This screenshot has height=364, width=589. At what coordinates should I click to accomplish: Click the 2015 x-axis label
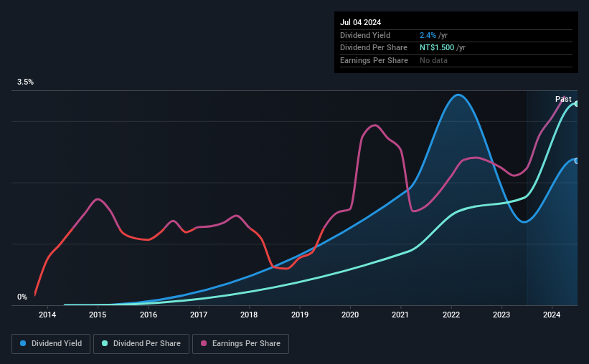(x=98, y=315)
